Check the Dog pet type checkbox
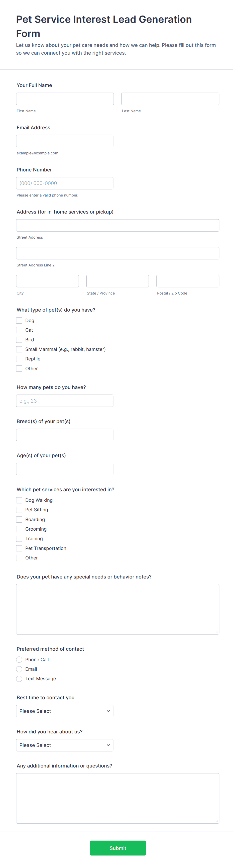233x868 pixels. (19, 320)
